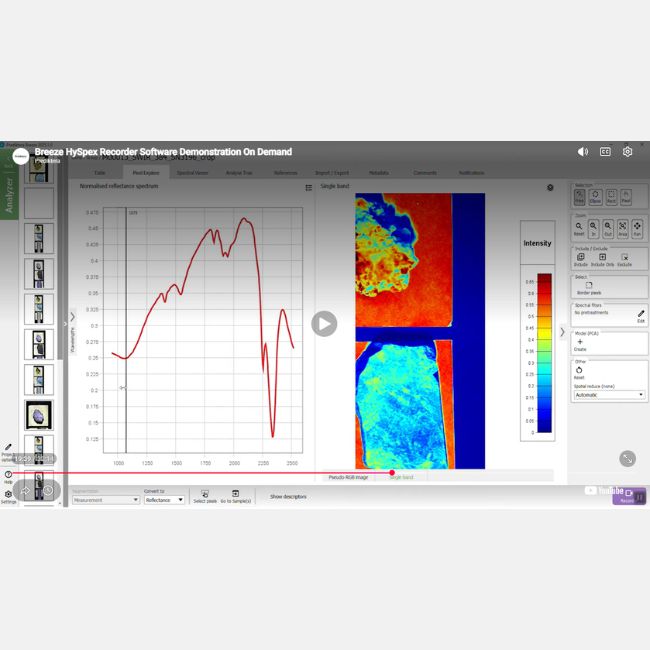The width and height of the screenshot is (650, 650).
Task: Click the vertical wavelength marker line in the chart
Action: [x=126, y=330]
